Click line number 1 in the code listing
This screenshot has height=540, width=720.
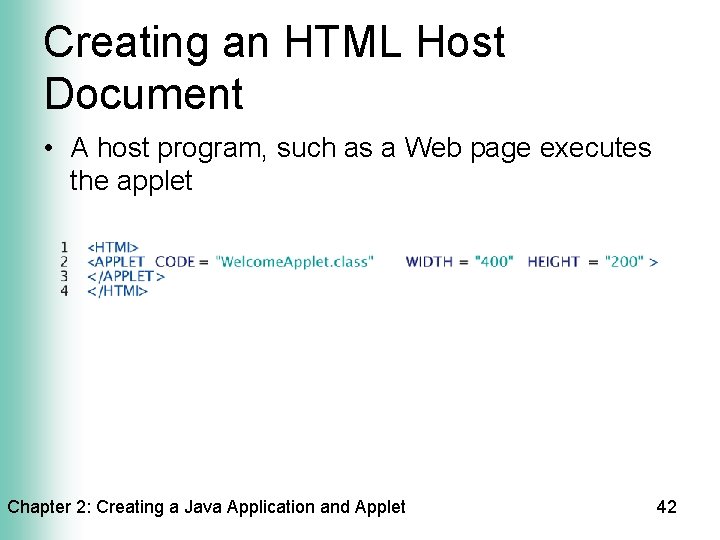(x=64, y=248)
